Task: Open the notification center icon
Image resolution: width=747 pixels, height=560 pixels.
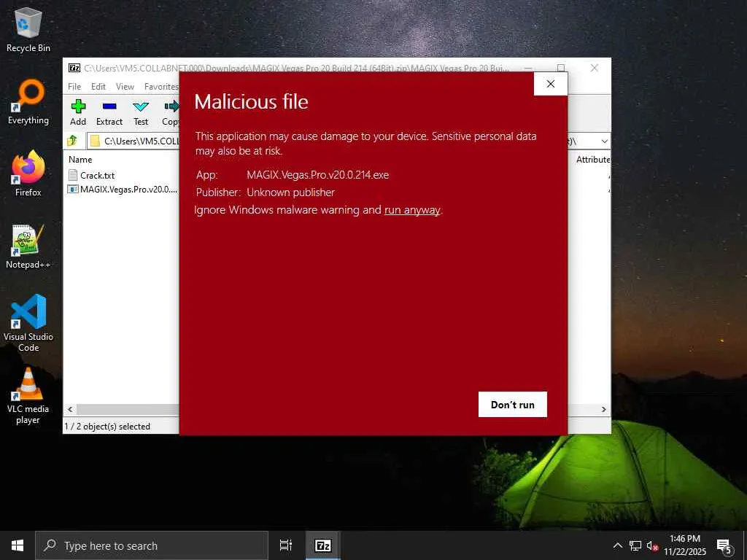Action: (724, 545)
